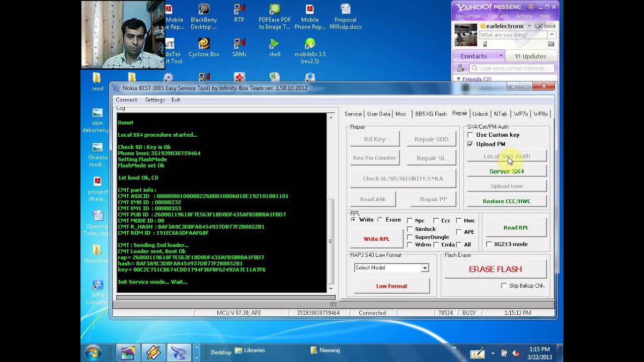644x362 pixels.
Task: Select the Erase radio button in RPL
Action: coord(380,220)
